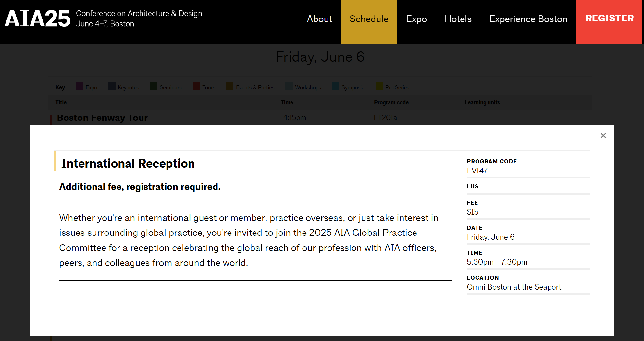Click the Symposia legend swatch

coord(336,86)
